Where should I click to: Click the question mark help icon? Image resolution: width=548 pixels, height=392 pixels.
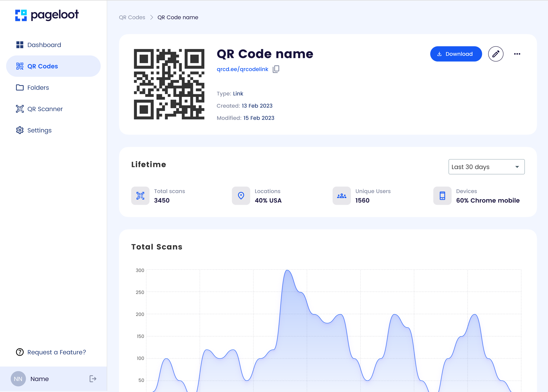coord(20,352)
